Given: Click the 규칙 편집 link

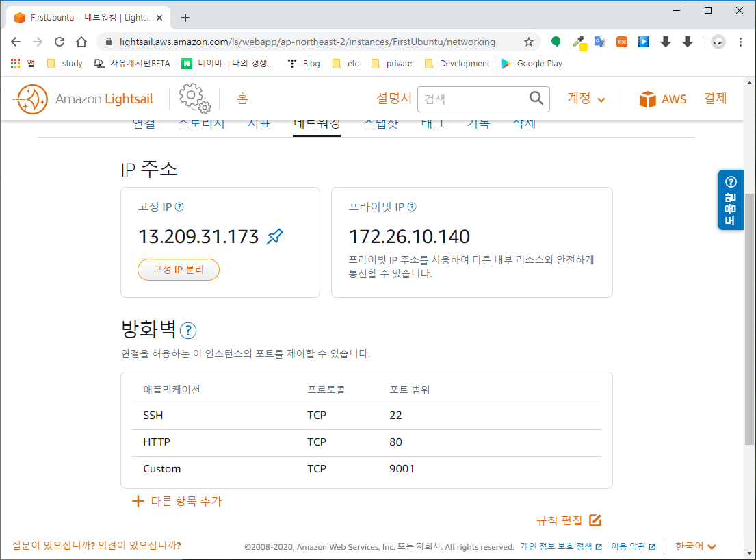Looking at the screenshot, I should pos(559,520).
